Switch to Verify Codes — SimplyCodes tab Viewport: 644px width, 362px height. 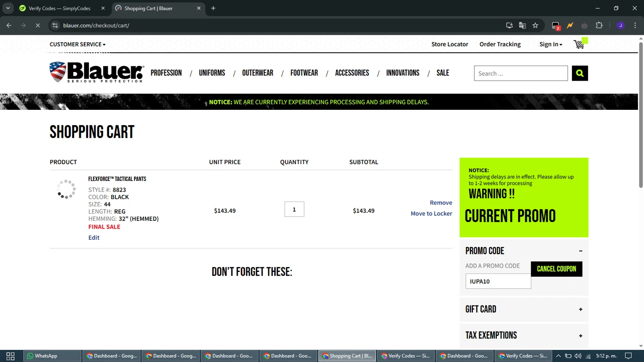pyautogui.click(x=60, y=8)
